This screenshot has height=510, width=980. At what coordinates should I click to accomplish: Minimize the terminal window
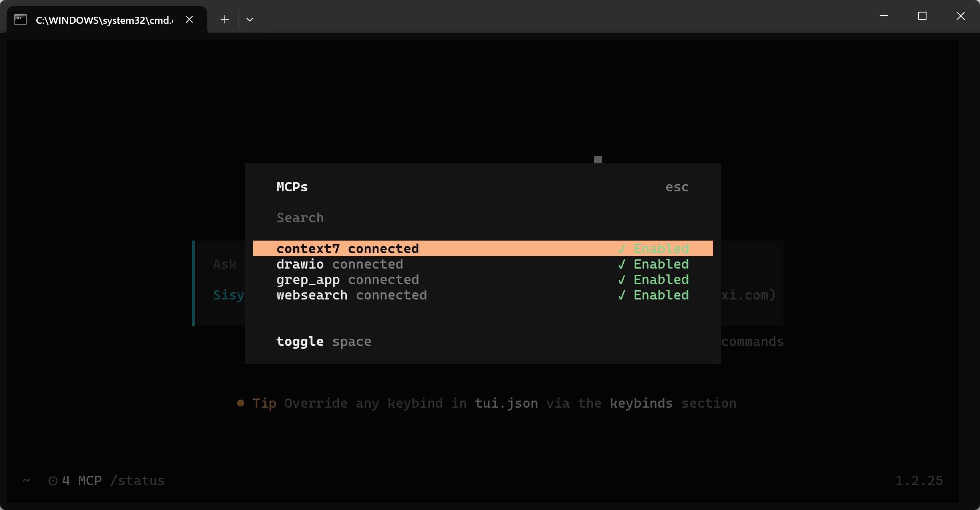coord(884,16)
